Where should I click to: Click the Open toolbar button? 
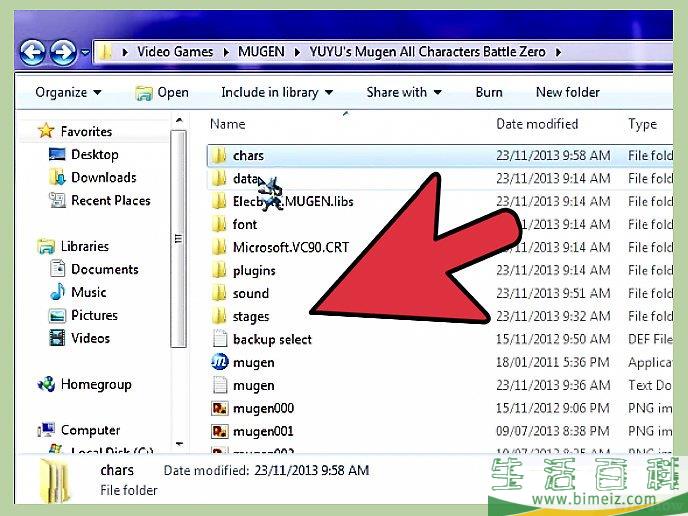[162, 93]
